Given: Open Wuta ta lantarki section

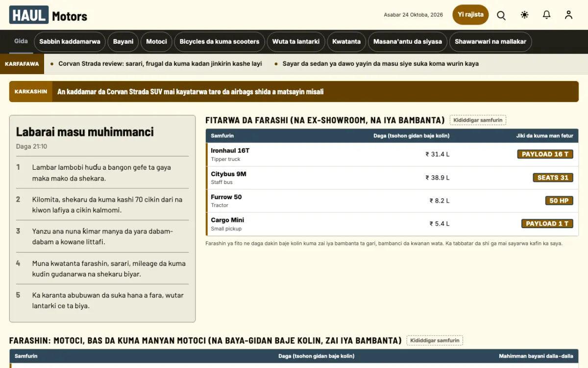Looking at the screenshot, I should pyautogui.click(x=296, y=42).
